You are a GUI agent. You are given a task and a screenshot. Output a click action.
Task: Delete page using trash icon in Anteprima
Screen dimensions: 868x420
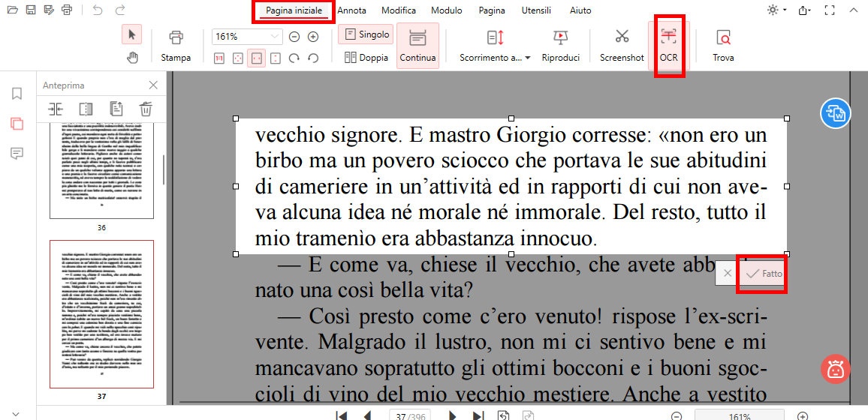[146, 109]
